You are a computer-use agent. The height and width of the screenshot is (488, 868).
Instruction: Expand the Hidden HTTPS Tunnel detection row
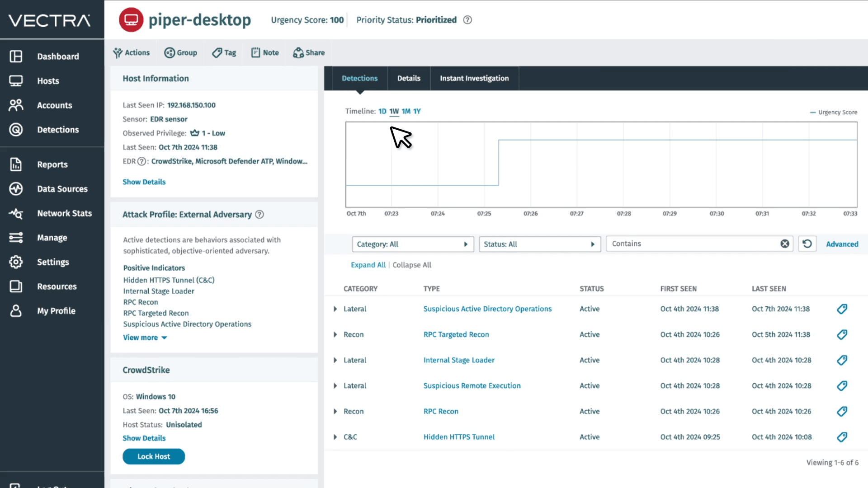click(335, 437)
